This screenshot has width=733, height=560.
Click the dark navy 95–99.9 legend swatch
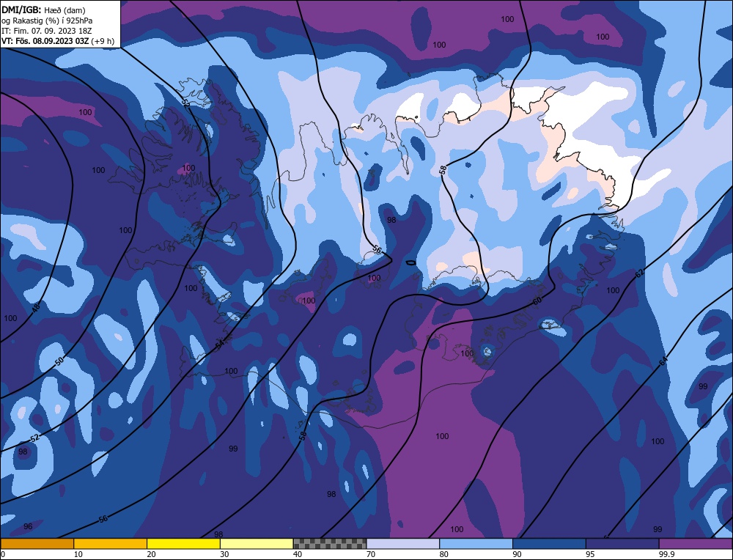[x=622, y=544]
